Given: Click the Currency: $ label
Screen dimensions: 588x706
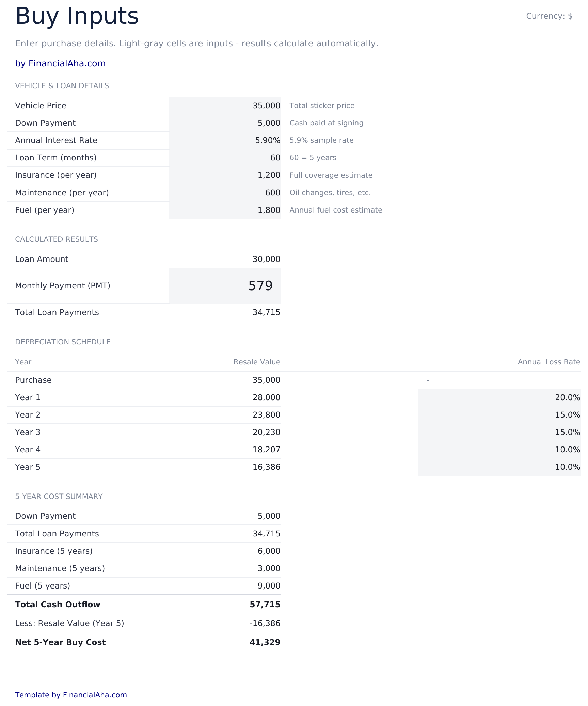Looking at the screenshot, I should [x=549, y=16].
